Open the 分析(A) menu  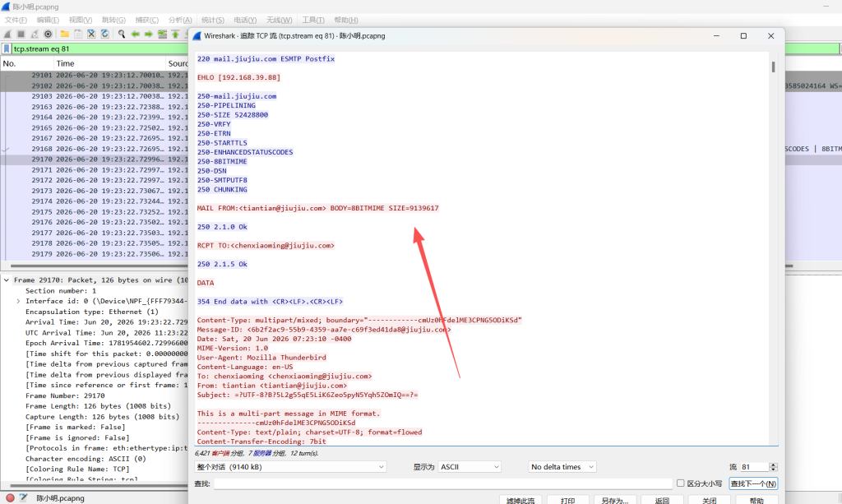pos(180,20)
